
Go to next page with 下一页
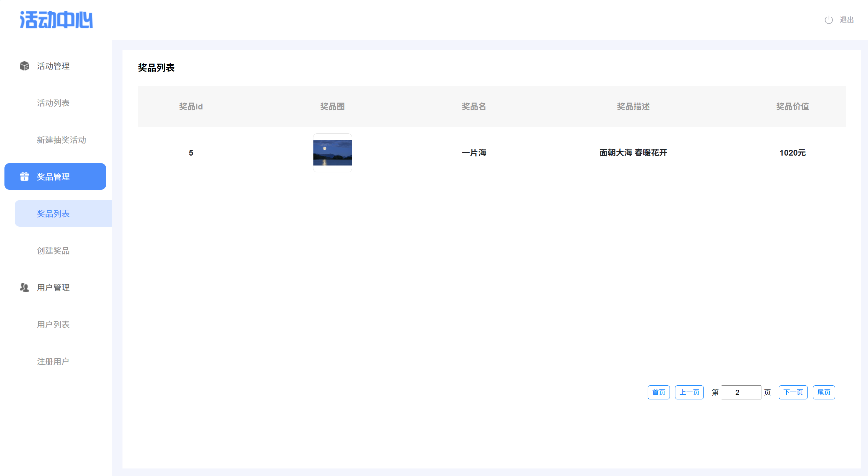(793, 392)
